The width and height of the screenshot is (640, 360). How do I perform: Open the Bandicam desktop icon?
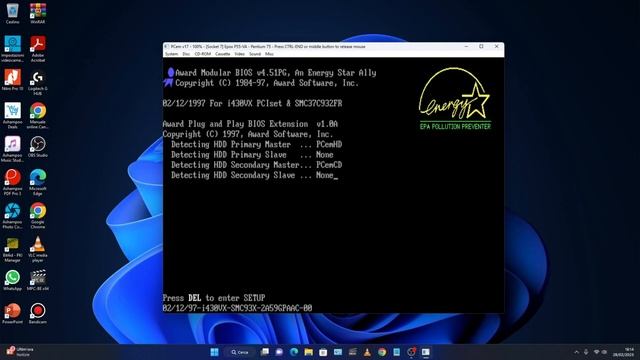[x=38, y=313]
